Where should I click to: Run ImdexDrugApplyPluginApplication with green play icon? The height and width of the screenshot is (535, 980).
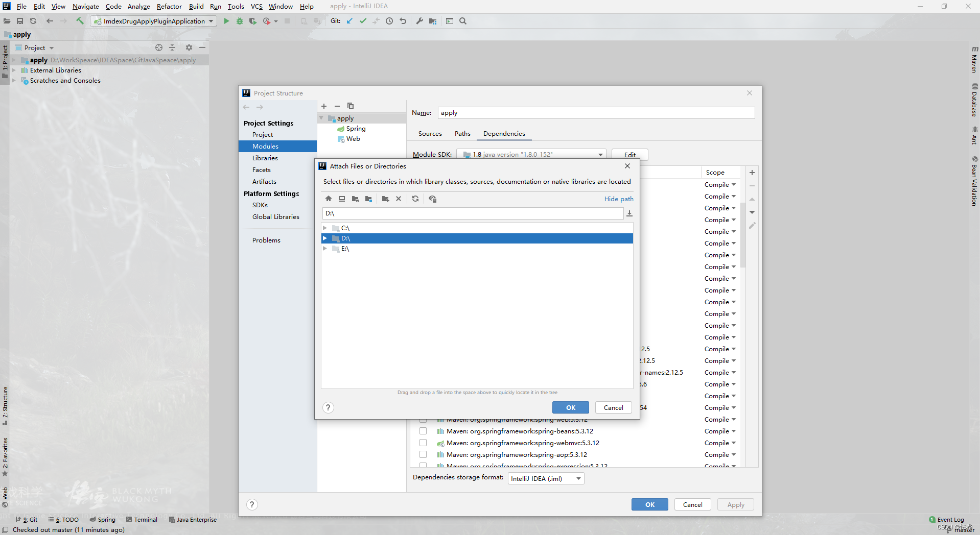click(x=226, y=21)
